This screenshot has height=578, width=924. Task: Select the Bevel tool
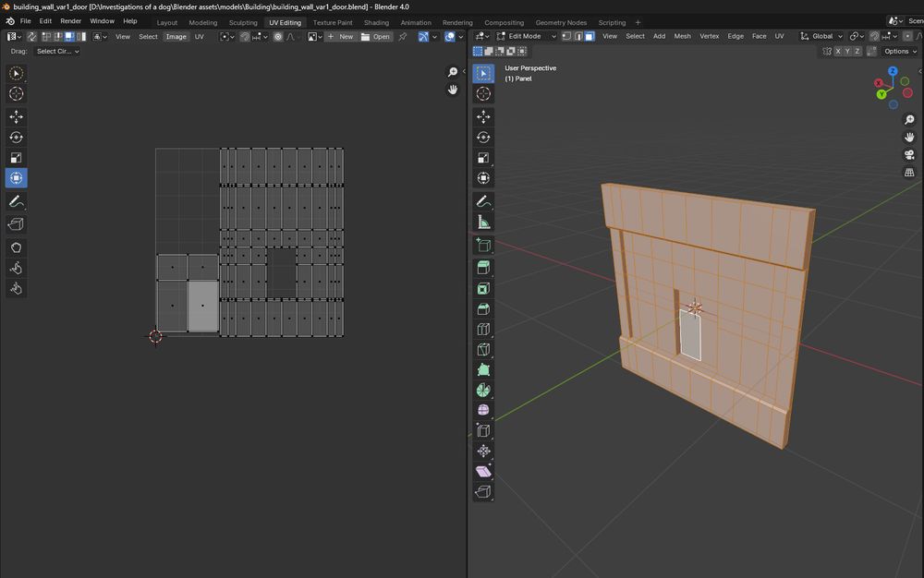(x=483, y=309)
